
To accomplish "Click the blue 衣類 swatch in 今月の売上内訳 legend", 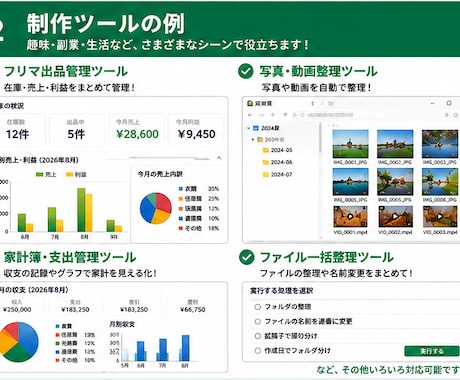I will pyautogui.click(x=181, y=189).
